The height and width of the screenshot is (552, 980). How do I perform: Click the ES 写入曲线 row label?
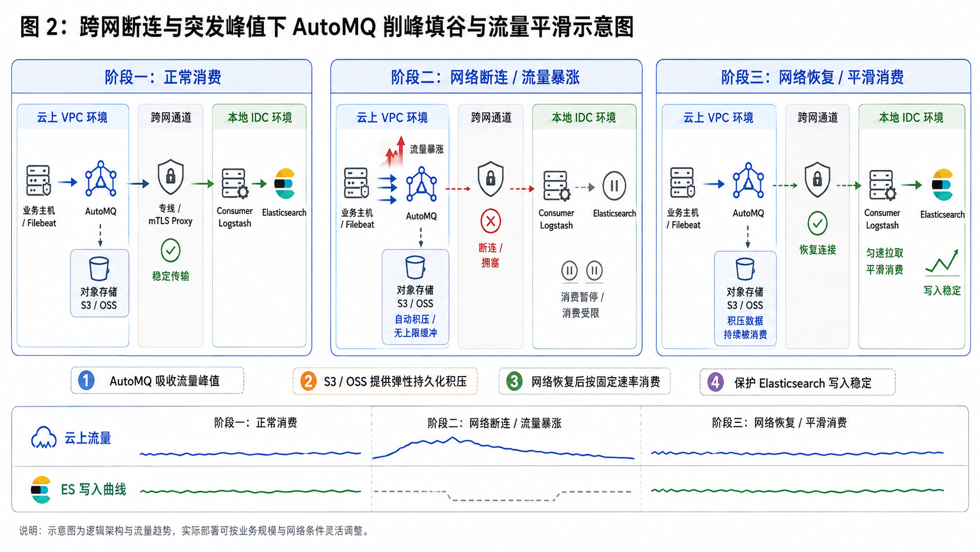pyautogui.click(x=93, y=489)
